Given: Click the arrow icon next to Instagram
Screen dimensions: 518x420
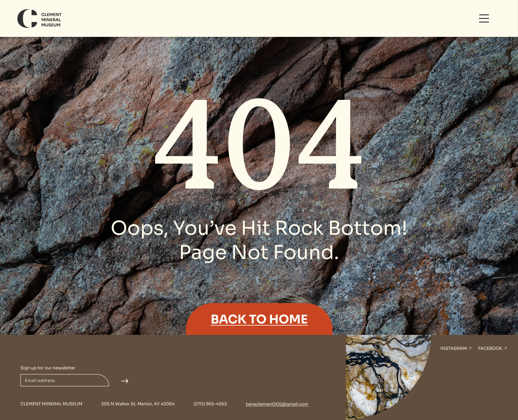Looking at the screenshot, I should pyautogui.click(x=470, y=348).
